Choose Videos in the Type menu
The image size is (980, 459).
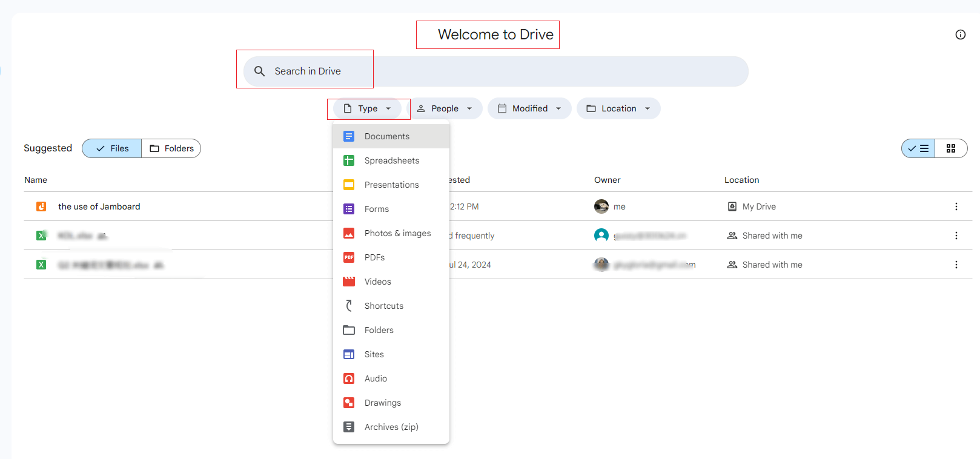tap(391, 282)
